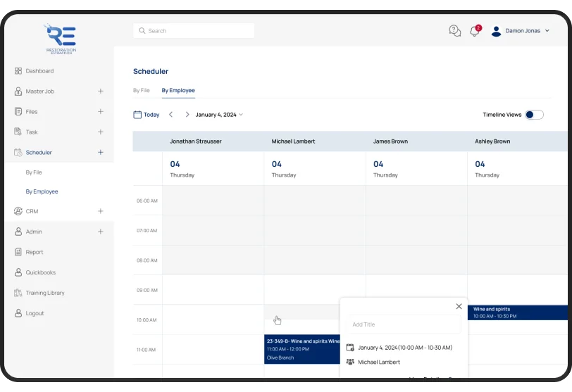Open Report from sidebar
Screen dimensions: 572x392
click(x=35, y=252)
